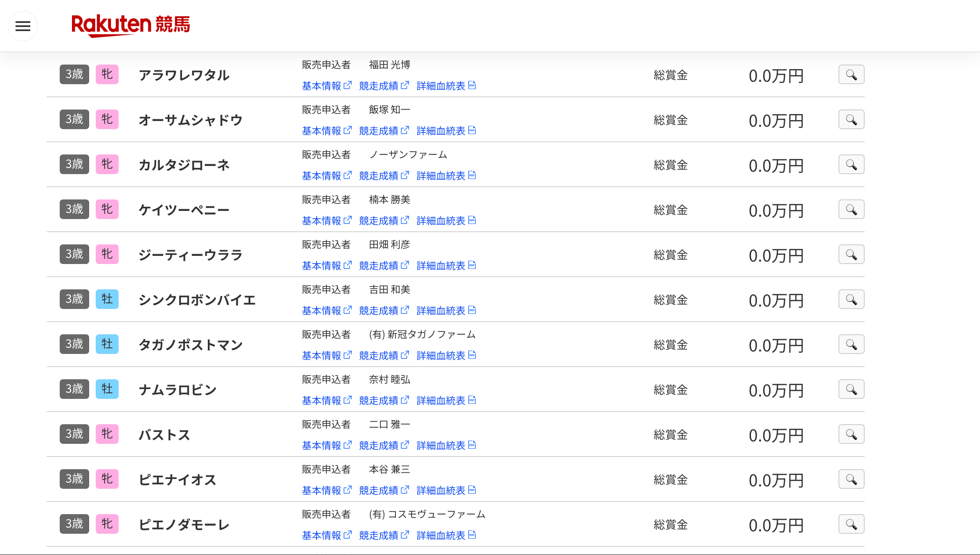Open 詳細血統表 PDF for ジーティーウララ
Image resolution: width=980 pixels, height=555 pixels.
(x=446, y=266)
